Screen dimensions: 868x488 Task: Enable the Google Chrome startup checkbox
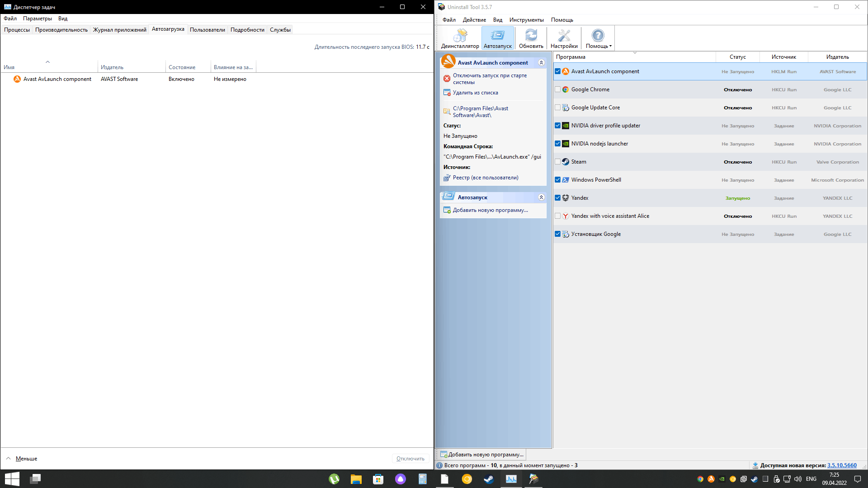[x=557, y=89]
